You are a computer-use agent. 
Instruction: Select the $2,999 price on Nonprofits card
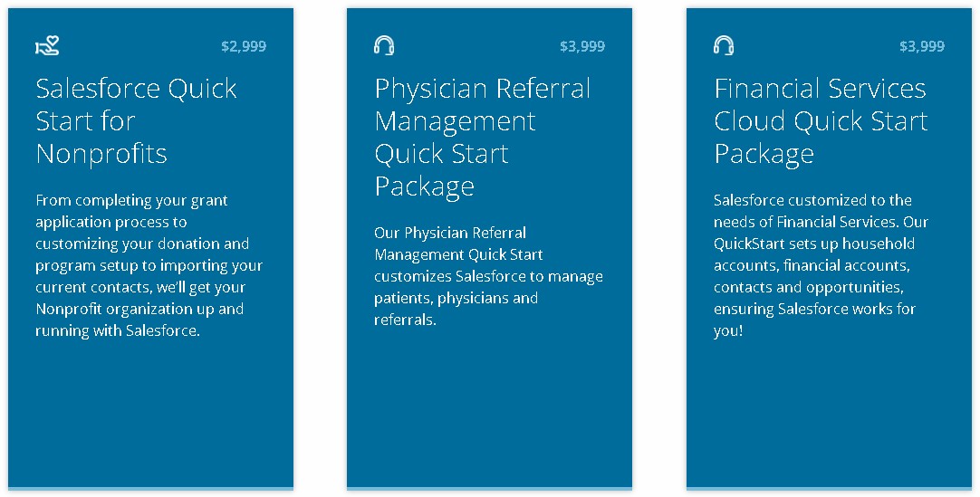(x=244, y=46)
